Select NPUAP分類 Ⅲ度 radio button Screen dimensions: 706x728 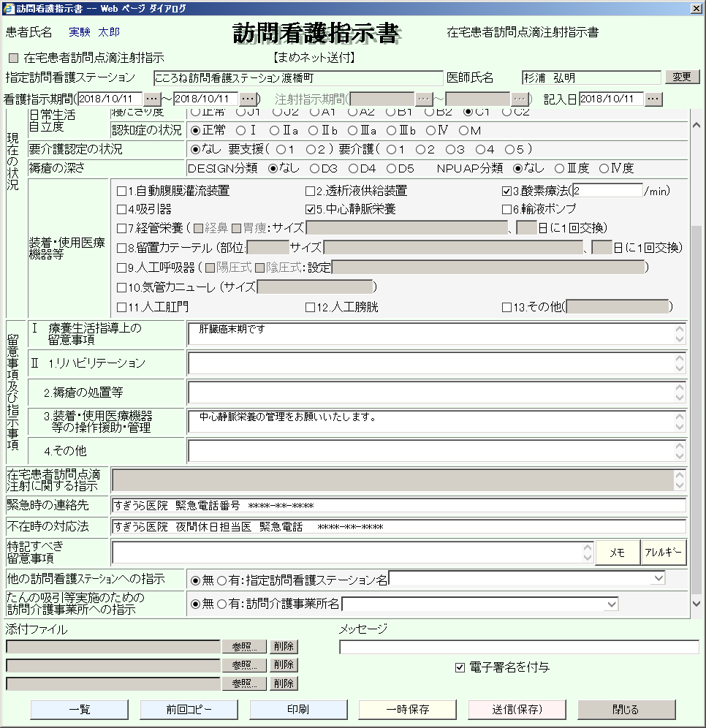click(x=559, y=169)
